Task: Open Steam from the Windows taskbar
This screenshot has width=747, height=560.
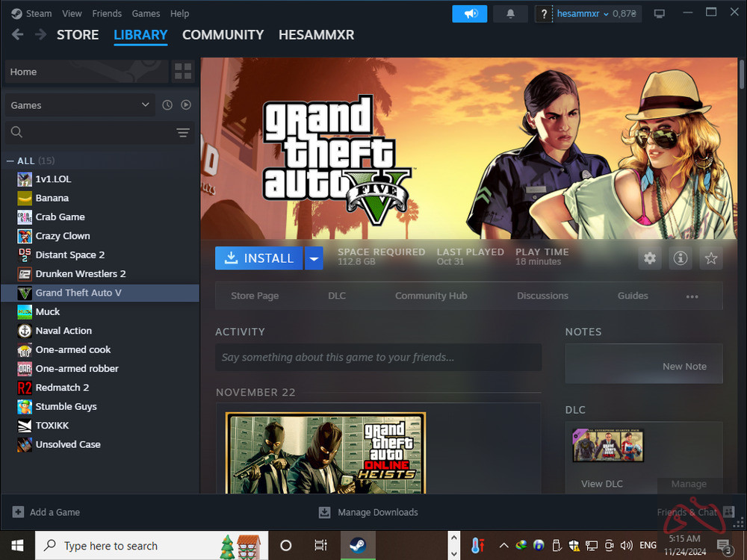Action: tap(358, 546)
